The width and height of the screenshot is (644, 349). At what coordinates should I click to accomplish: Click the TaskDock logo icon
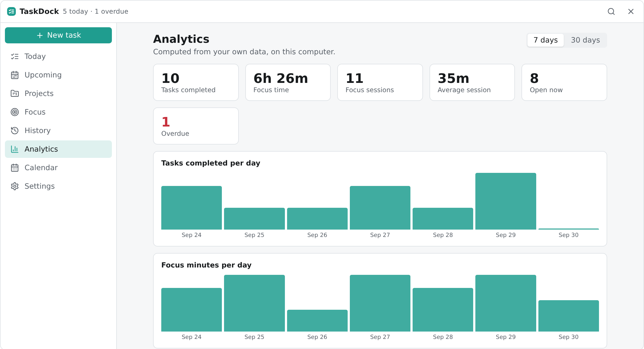point(11,11)
